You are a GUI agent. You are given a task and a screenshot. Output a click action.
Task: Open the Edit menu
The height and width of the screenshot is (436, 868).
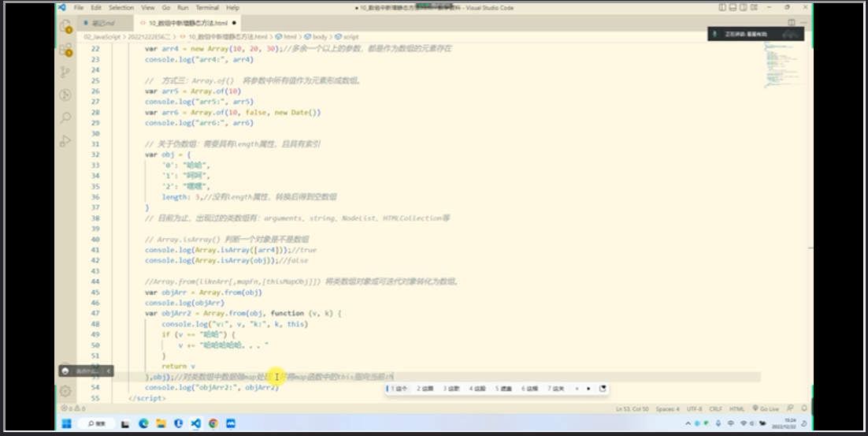[96, 8]
